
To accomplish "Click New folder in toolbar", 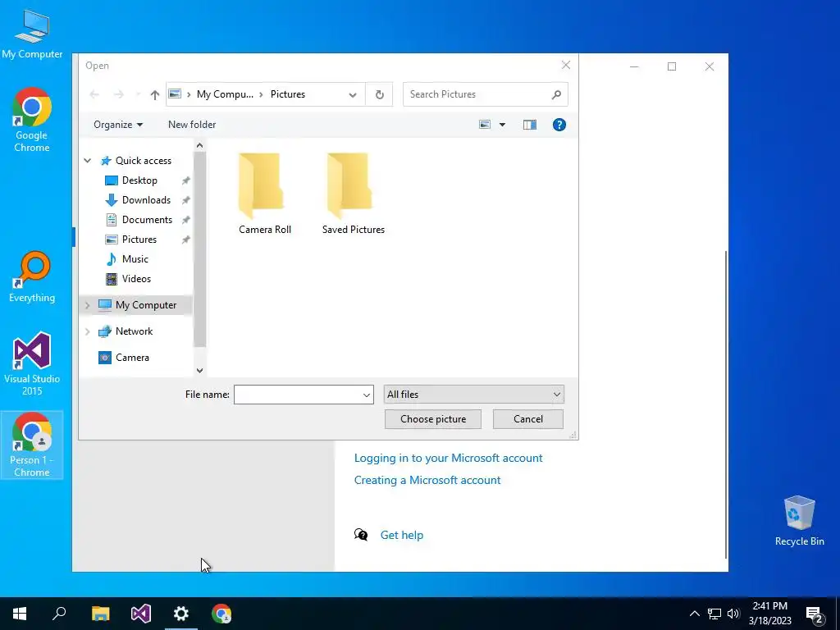I will click(192, 125).
